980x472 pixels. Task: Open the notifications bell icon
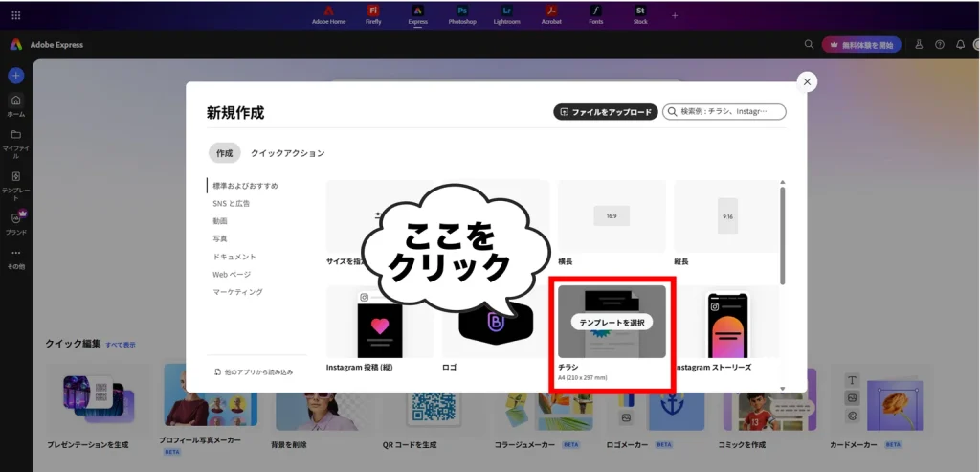click(x=960, y=44)
